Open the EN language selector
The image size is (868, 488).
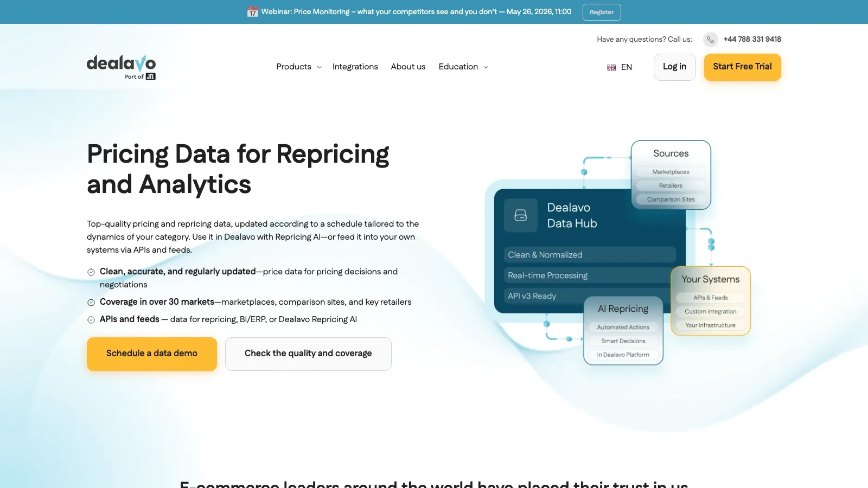[x=620, y=67]
